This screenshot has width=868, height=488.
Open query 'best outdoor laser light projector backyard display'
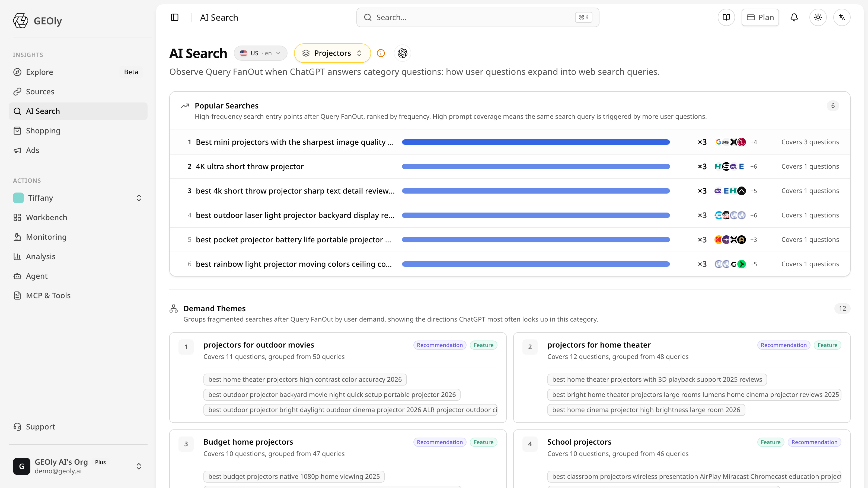(x=295, y=215)
